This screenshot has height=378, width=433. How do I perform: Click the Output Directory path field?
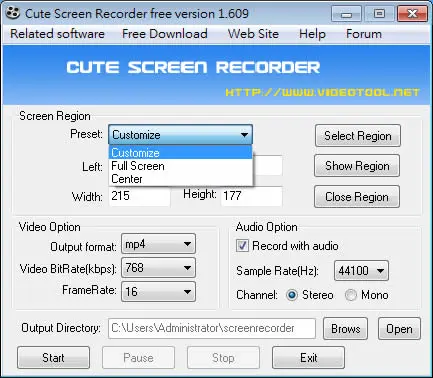tap(212, 328)
